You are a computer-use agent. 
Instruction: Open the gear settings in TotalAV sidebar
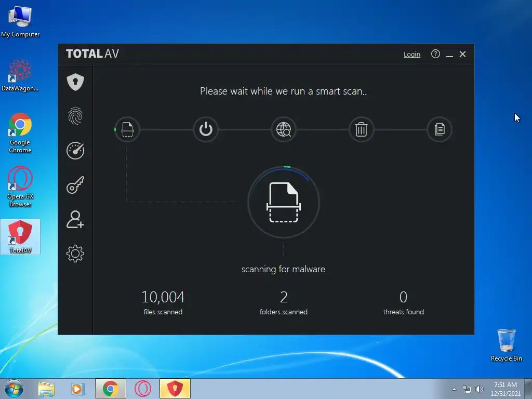click(75, 254)
